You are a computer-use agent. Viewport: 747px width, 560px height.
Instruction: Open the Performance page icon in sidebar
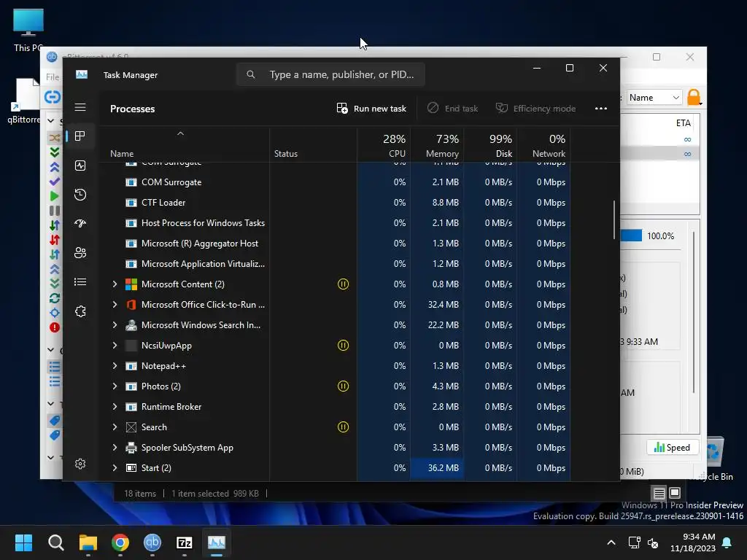tap(80, 166)
